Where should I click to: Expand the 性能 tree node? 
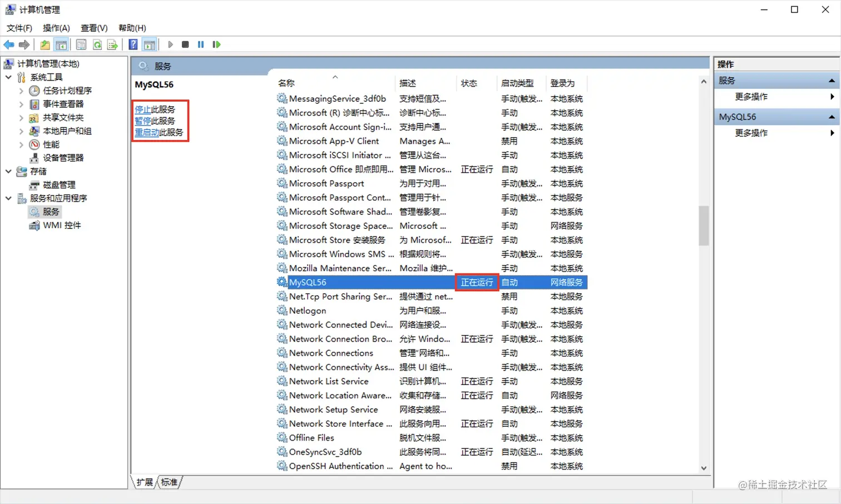pyautogui.click(x=21, y=144)
